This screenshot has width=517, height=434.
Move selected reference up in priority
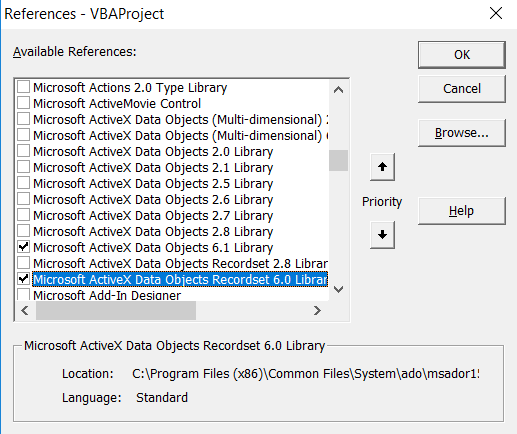[382, 167]
